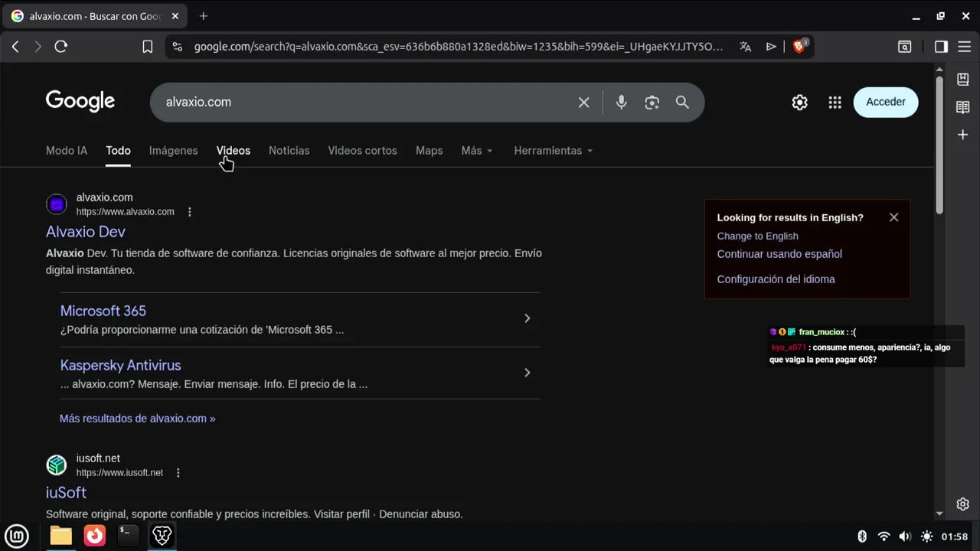Click the iusoft.net result favicon

click(x=57, y=465)
